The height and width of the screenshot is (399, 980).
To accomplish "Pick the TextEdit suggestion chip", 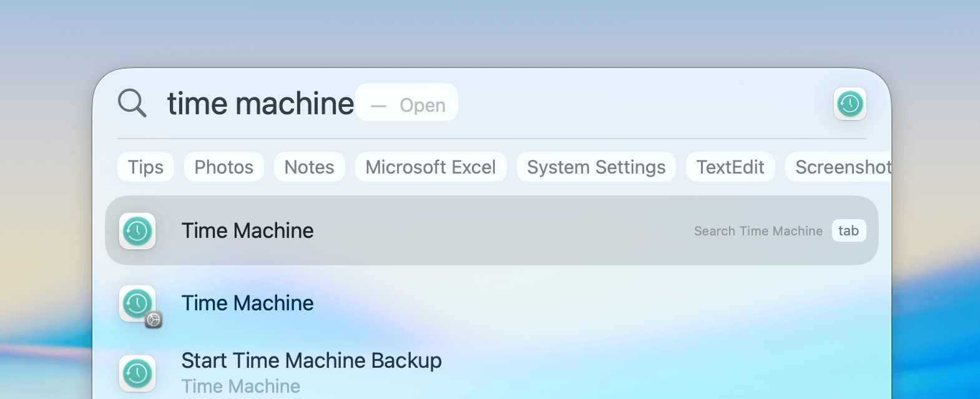I will [730, 167].
